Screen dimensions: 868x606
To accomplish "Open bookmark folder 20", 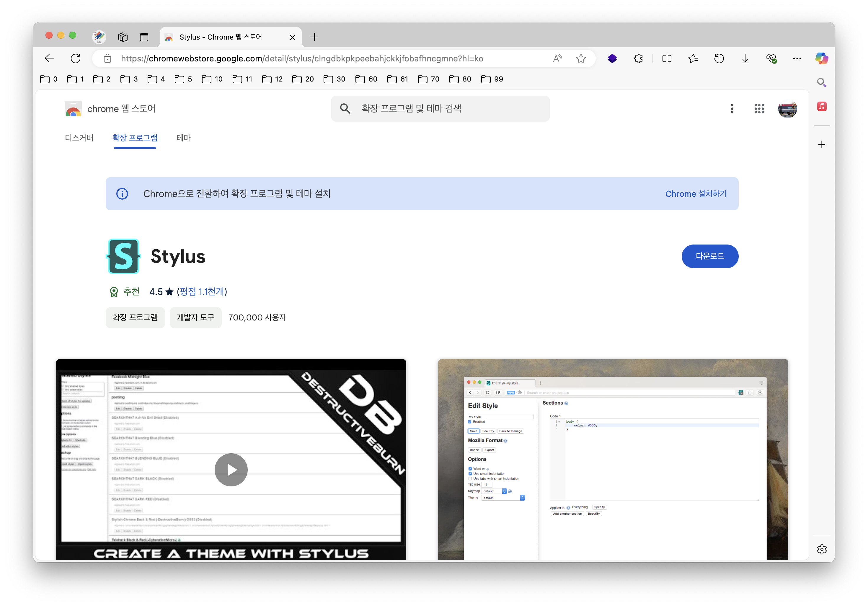I will pyautogui.click(x=303, y=79).
